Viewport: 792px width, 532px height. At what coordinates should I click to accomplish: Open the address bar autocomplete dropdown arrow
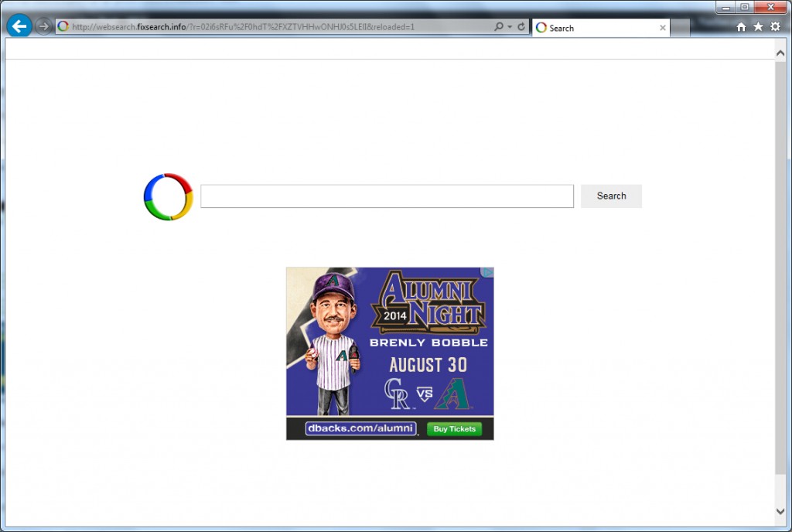pos(510,27)
